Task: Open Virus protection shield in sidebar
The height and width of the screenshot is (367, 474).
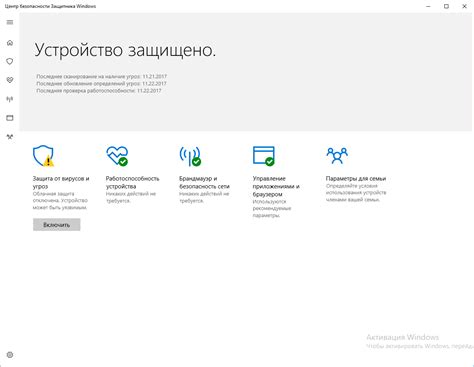Action: point(10,61)
